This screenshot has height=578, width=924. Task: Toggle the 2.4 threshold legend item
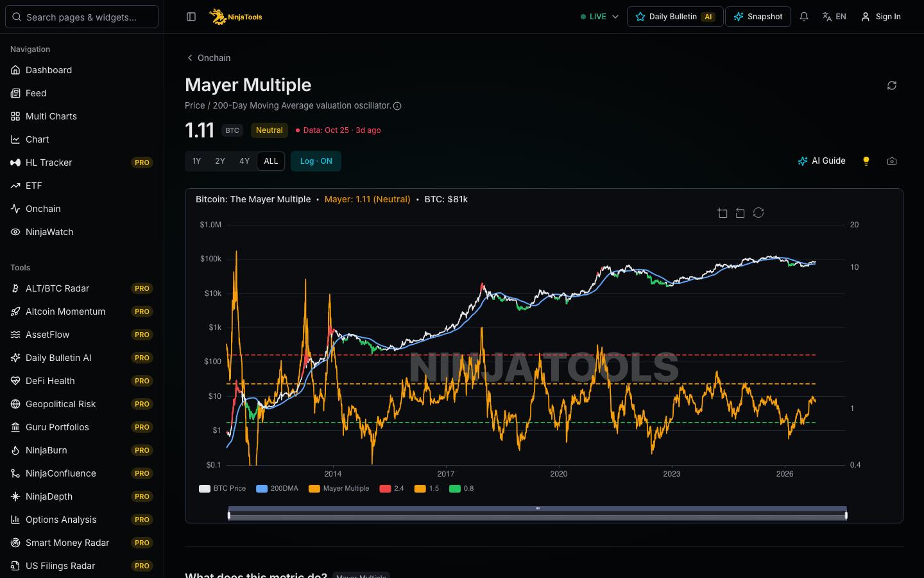[392, 489]
